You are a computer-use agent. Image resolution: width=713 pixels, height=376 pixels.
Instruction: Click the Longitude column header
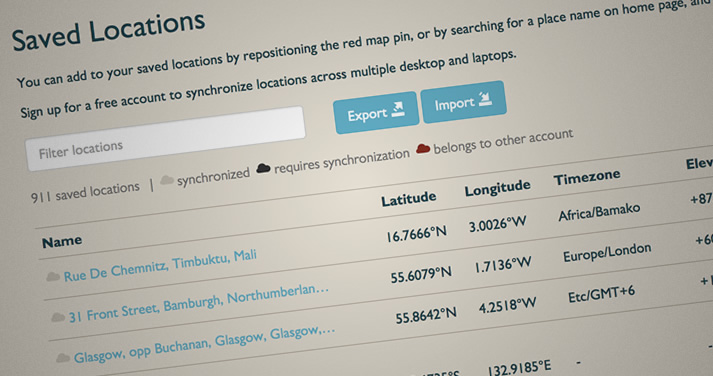497,188
